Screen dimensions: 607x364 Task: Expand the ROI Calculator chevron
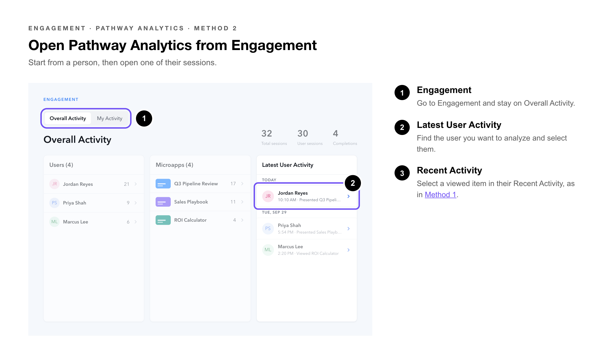pyautogui.click(x=242, y=220)
